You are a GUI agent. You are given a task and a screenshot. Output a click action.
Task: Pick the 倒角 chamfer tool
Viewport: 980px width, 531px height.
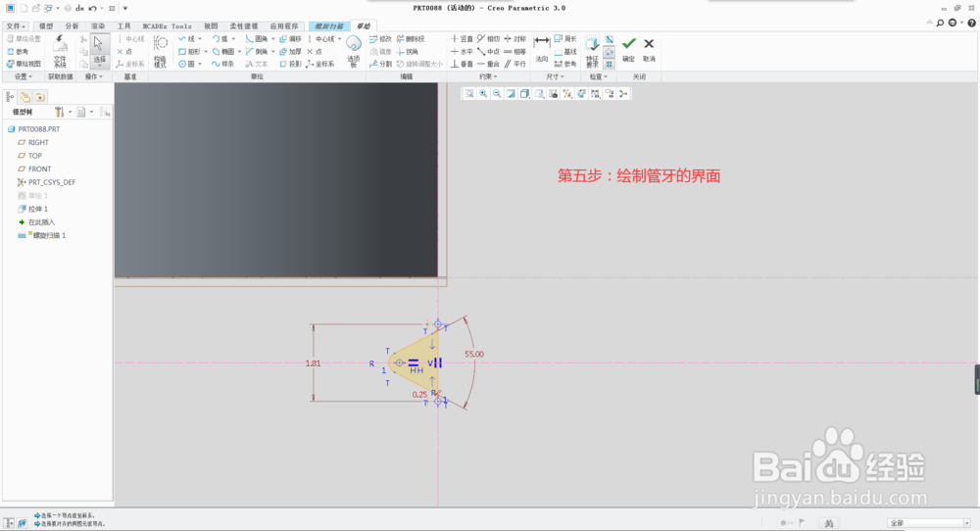[256, 51]
